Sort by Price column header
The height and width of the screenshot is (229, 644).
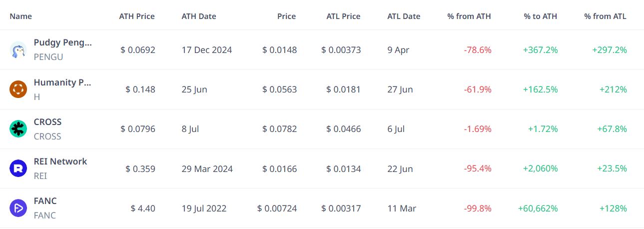pyautogui.click(x=287, y=16)
